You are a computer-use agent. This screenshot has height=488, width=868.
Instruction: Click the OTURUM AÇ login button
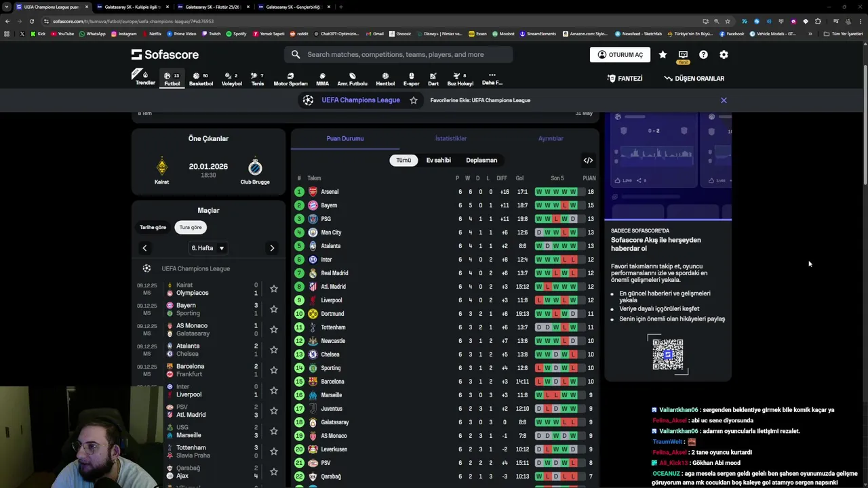click(620, 55)
